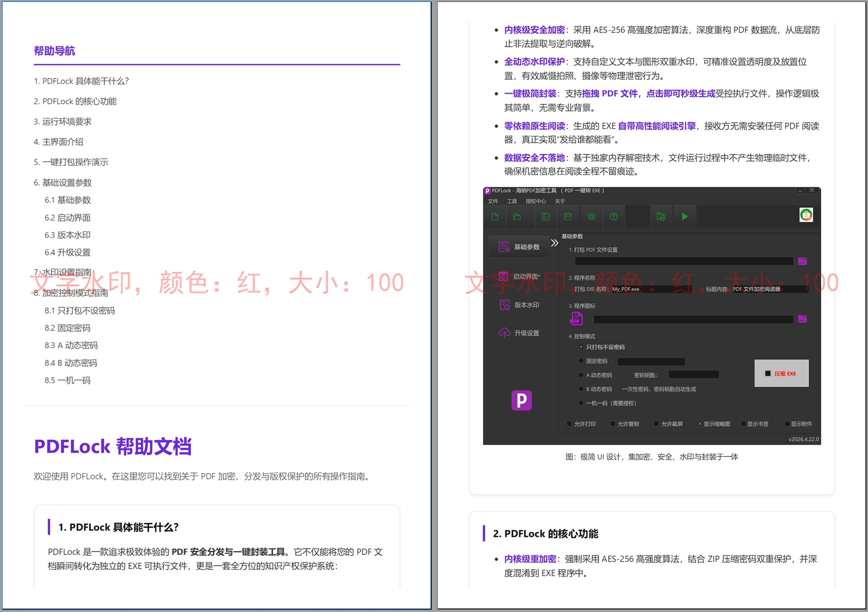The width and height of the screenshot is (868, 612).
Task: Click the Help question mark icon
Action: click(x=614, y=217)
